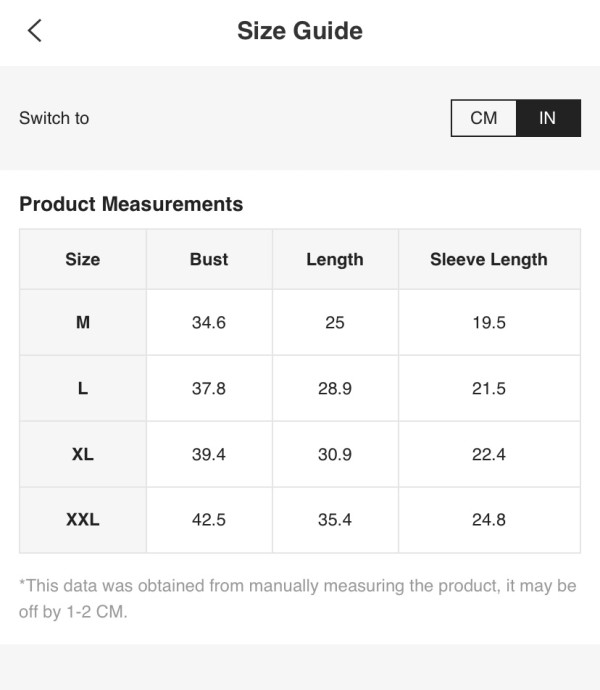Image resolution: width=600 pixels, height=690 pixels.
Task: Select the Sleeve Length column header
Action: [x=489, y=260]
